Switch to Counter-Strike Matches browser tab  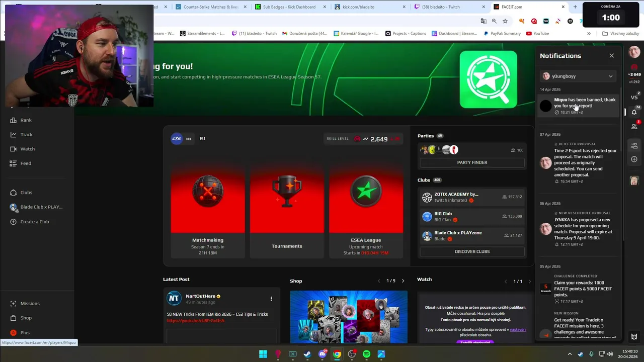(211, 7)
